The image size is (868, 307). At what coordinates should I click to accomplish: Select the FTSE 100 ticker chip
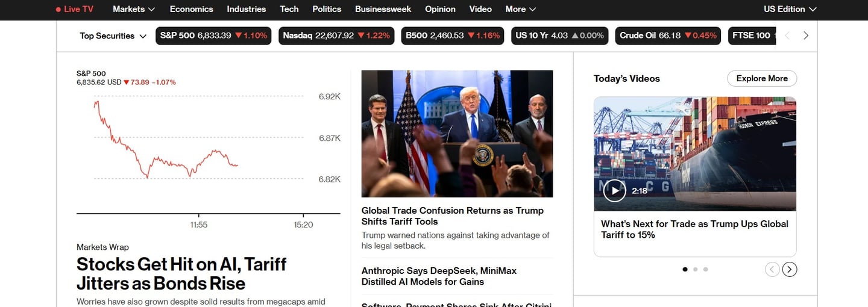[751, 36]
